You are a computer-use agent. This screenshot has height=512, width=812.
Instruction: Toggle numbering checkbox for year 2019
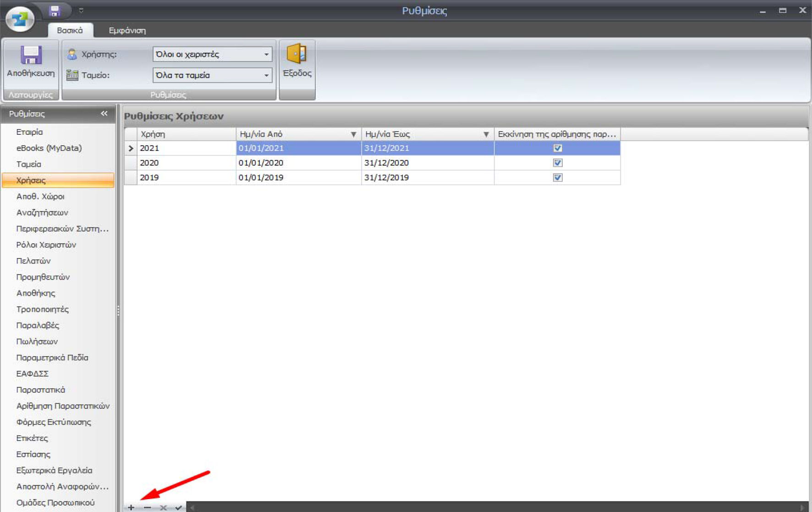pyautogui.click(x=557, y=177)
